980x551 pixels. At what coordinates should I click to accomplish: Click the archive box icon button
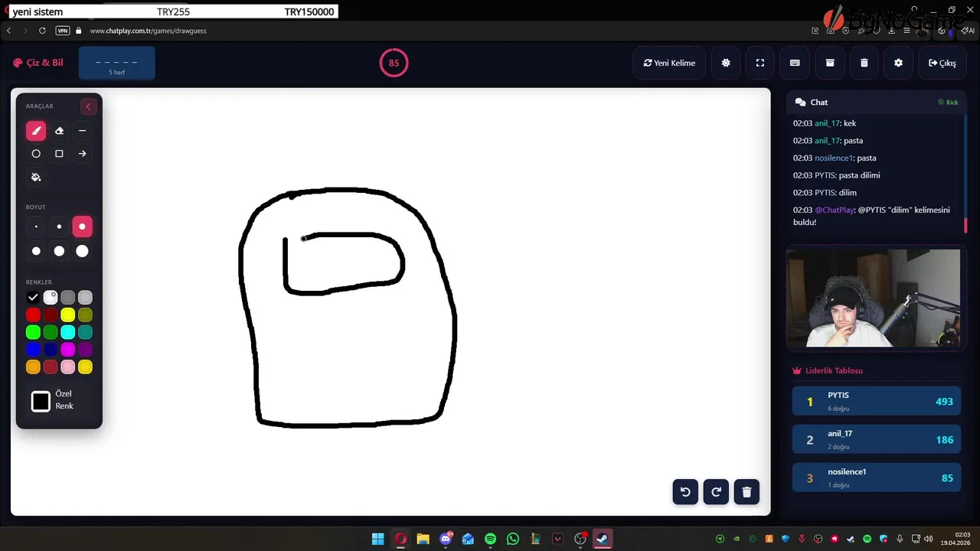(x=830, y=63)
